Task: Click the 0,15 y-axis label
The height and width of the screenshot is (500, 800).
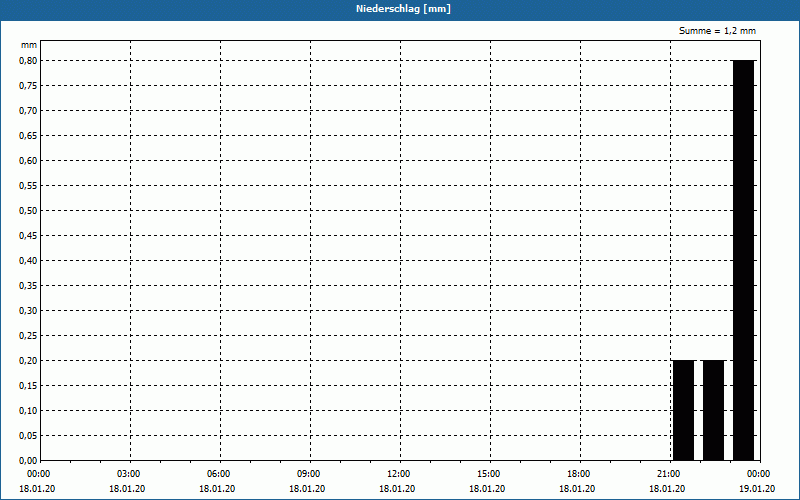Action: (x=28, y=386)
